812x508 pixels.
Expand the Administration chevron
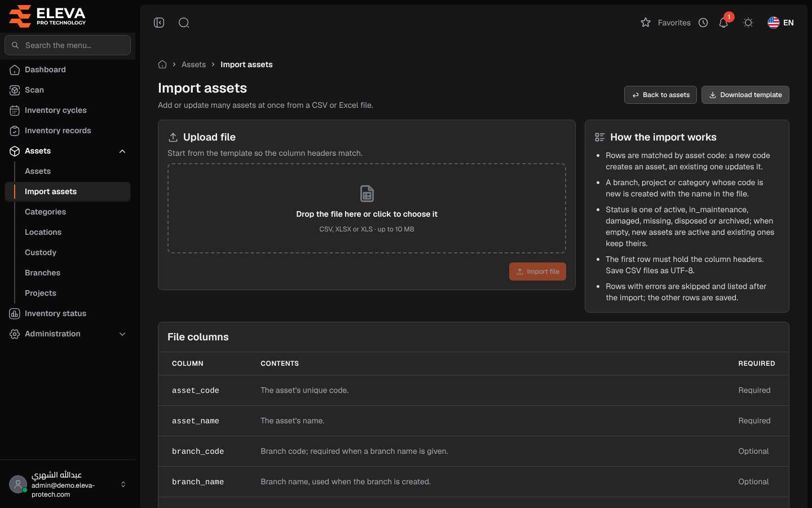122,334
